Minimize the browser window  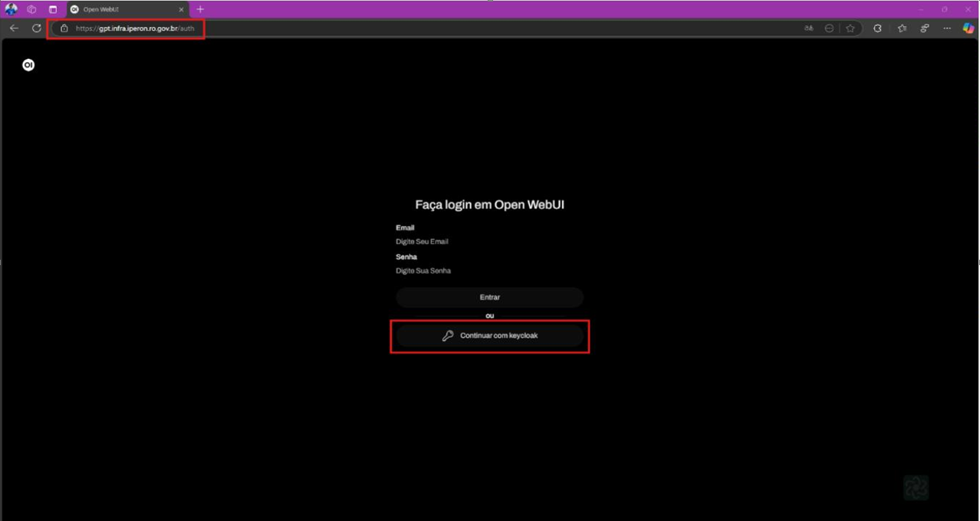point(921,9)
